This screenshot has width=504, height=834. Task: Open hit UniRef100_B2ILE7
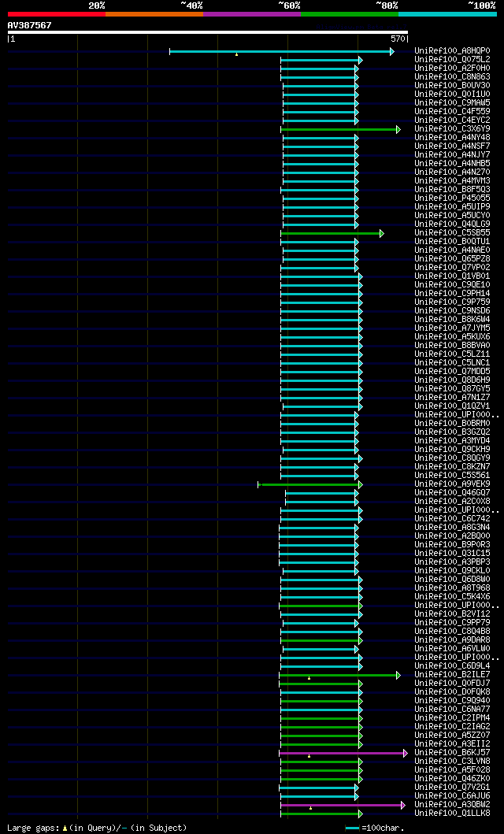pos(453,674)
